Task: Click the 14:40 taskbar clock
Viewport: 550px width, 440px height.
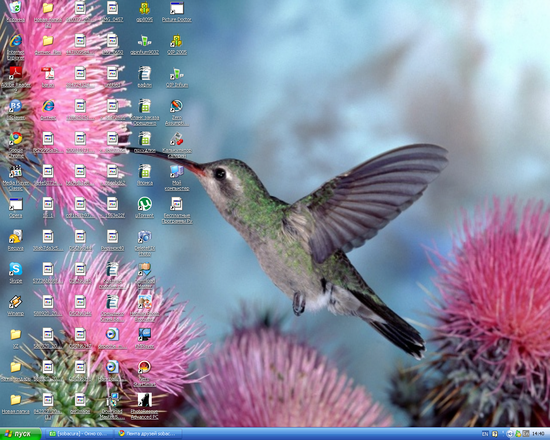Action: click(538, 434)
